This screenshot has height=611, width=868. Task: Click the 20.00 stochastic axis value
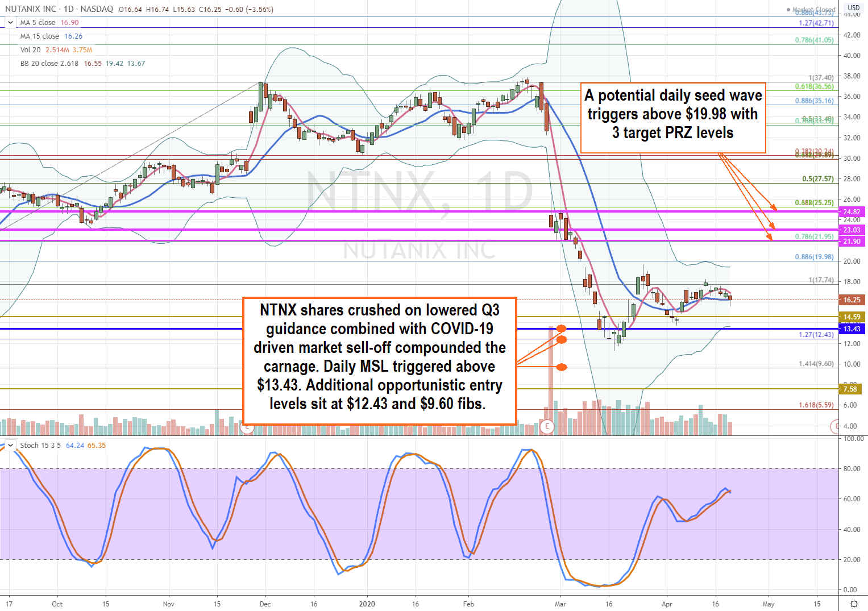click(x=851, y=560)
